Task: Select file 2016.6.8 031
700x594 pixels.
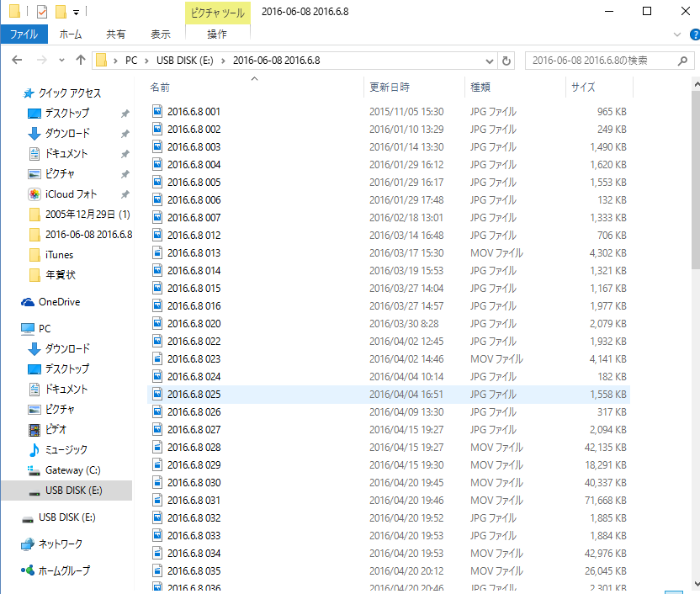Action: pos(194,501)
